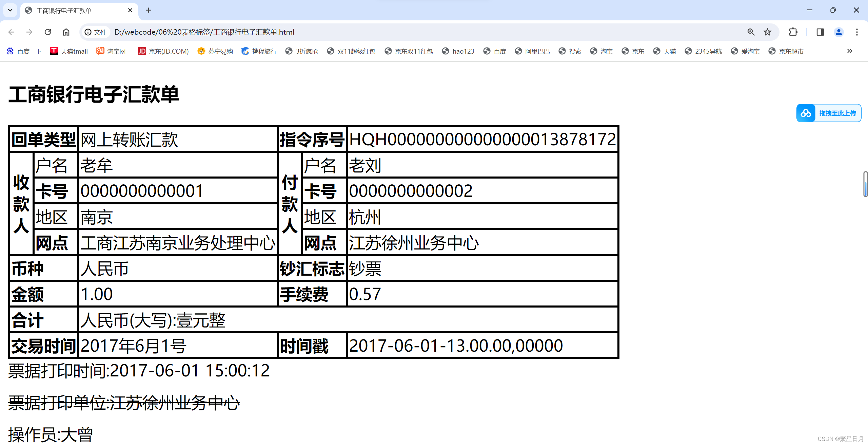Open a new tab with plus button
The image size is (868, 445).
[149, 10]
